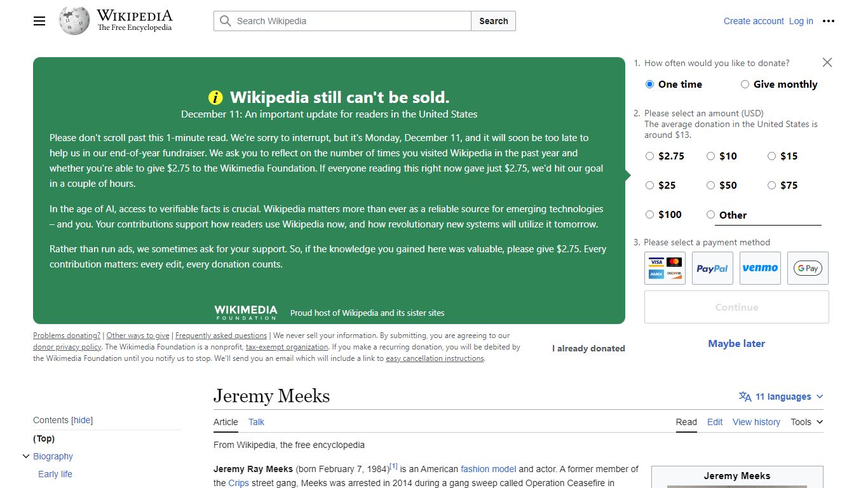The width and height of the screenshot is (868, 488).
Task: Open the Crips article link
Action: (x=239, y=483)
